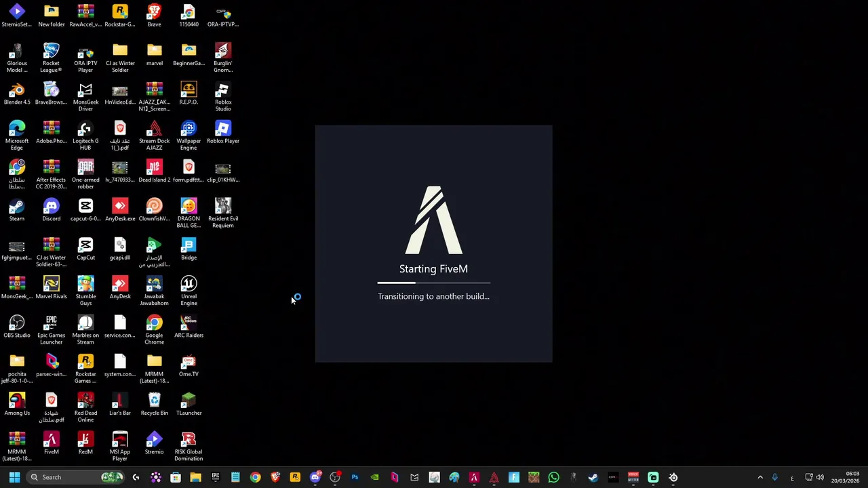Image resolution: width=868 pixels, height=488 pixels.
Task: Open Photoshop from the taskbar
Action: pos(355,477)
